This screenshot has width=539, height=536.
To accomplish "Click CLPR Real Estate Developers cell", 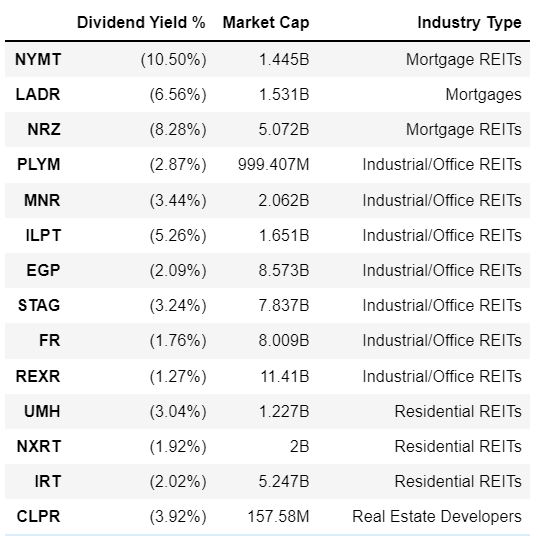I will tap(437, 517).
